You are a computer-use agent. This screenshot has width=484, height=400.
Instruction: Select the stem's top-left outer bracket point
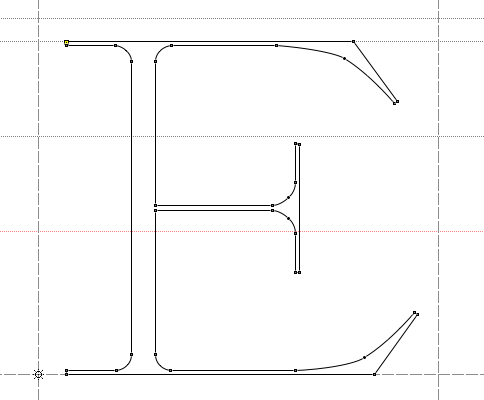tap(131, 62)
